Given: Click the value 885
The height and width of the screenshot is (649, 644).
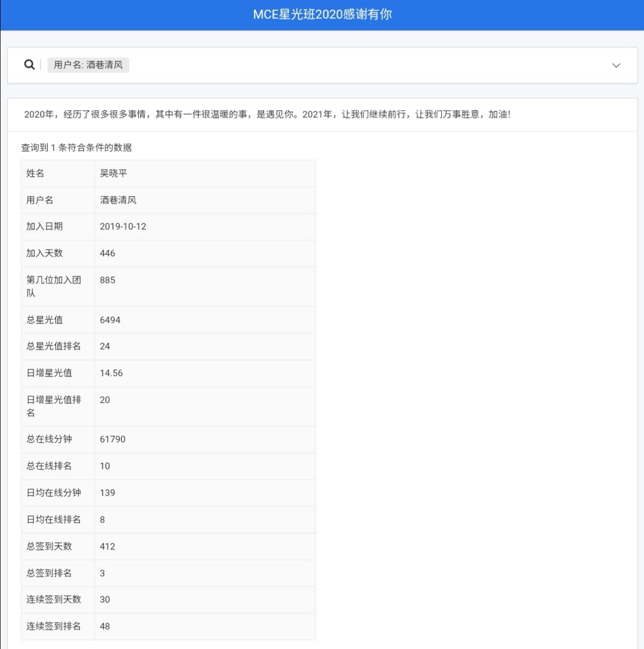Looking at the screenshot, I should (x=107, y=280).
